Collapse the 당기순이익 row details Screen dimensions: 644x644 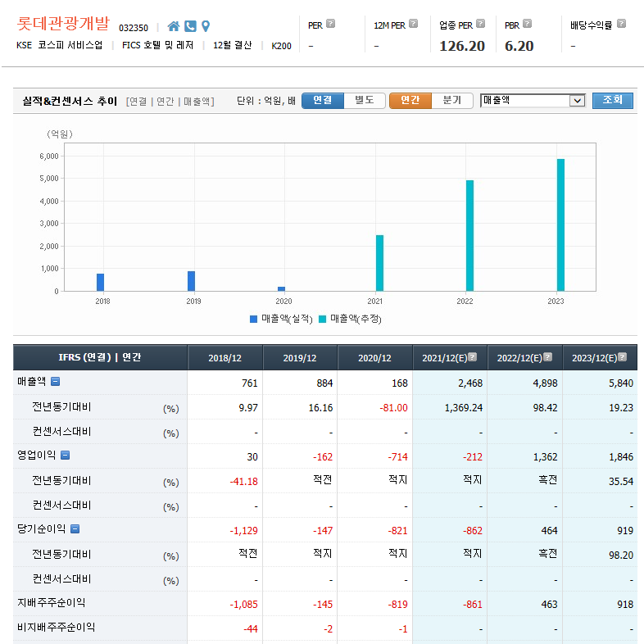pos(75,529)
